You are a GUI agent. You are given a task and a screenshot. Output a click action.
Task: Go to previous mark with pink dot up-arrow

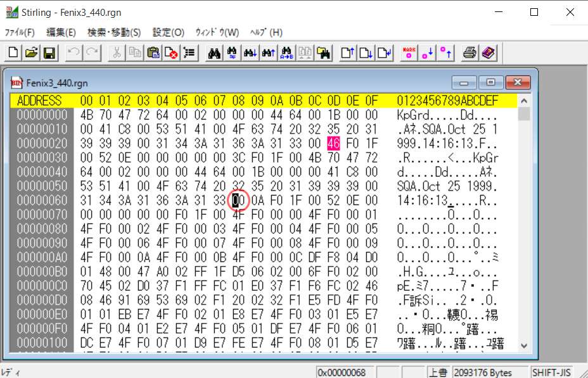[x=445, y=53]
